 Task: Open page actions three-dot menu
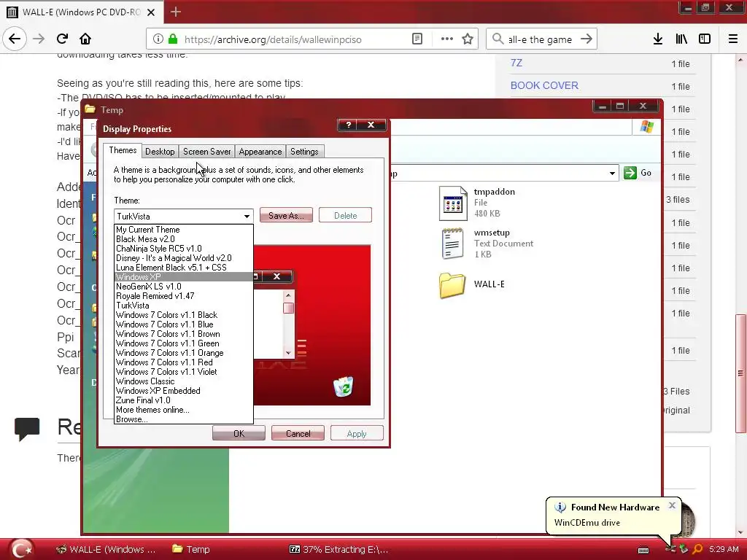click(x=447, y=39)
